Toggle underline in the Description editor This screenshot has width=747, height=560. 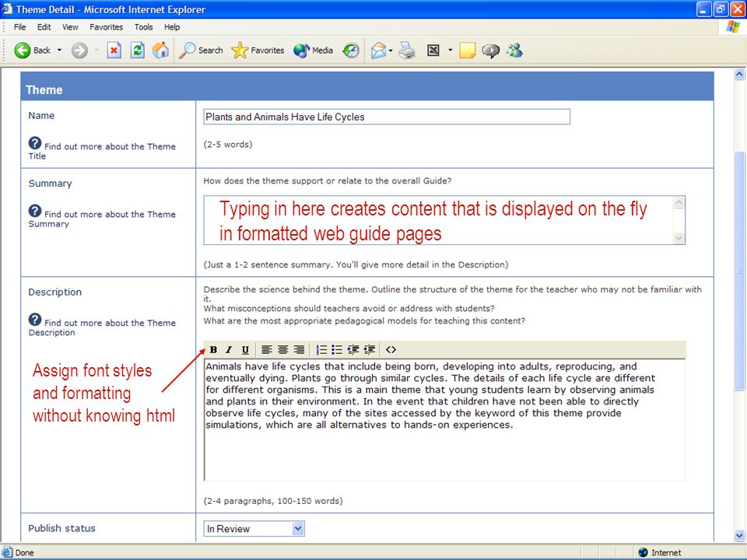tap(245, 350)
